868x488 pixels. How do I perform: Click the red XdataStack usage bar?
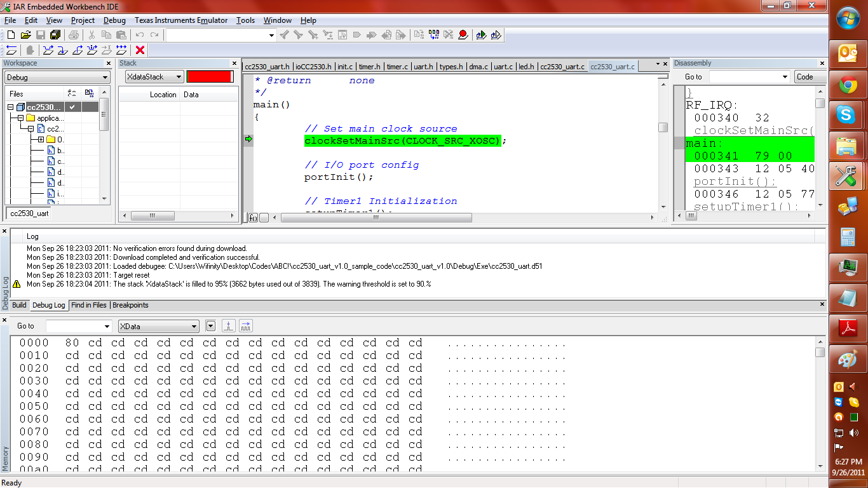[x=210, y=77]
